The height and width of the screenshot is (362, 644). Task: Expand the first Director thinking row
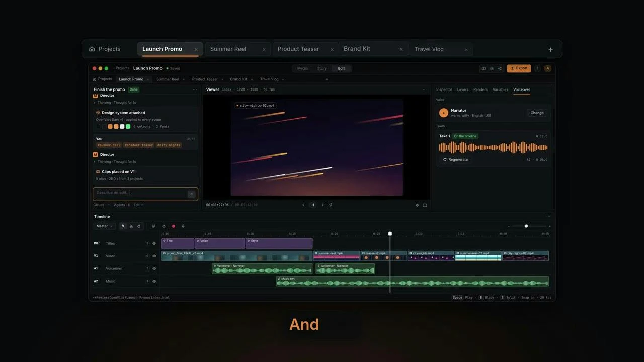click(x=115, y=103)
